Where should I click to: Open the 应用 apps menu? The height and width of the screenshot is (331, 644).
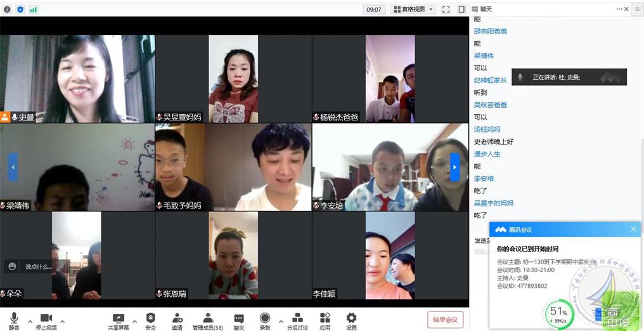pyautogui.click(x=325, y=321)
